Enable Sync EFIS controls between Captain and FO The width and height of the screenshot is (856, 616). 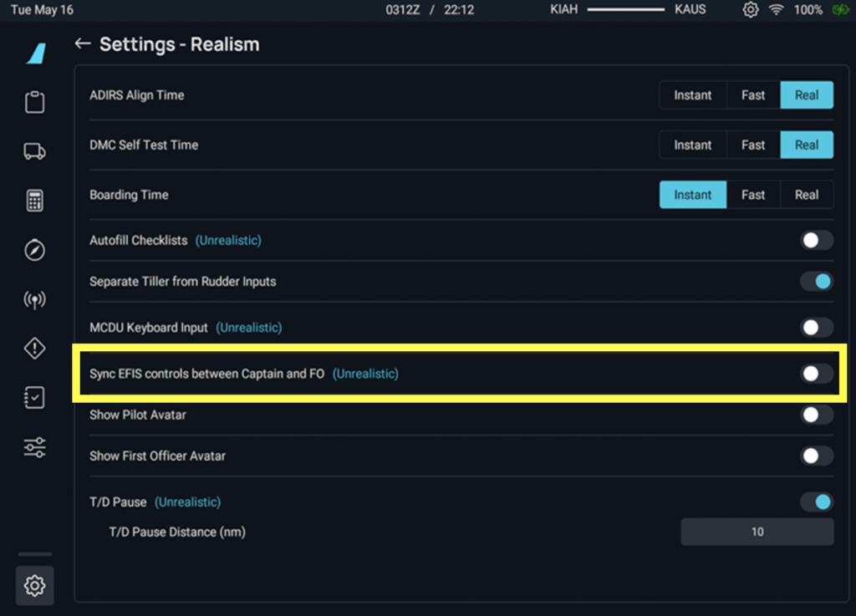tap(816, 374)
